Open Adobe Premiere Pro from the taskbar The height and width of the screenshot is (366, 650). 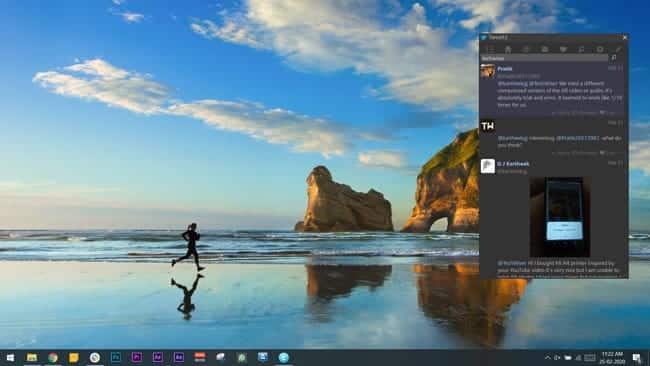click(137, 357)
